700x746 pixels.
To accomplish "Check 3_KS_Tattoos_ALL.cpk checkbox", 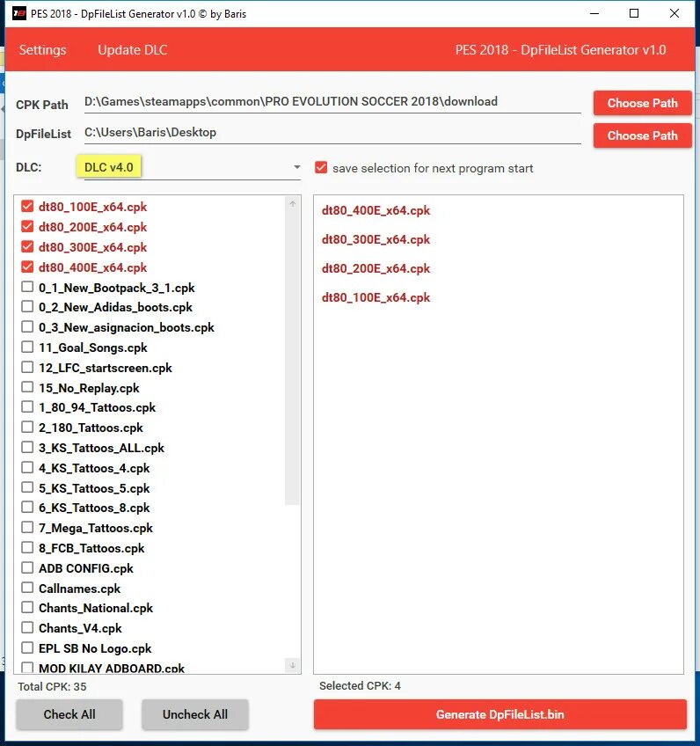I will coord(27,447).
